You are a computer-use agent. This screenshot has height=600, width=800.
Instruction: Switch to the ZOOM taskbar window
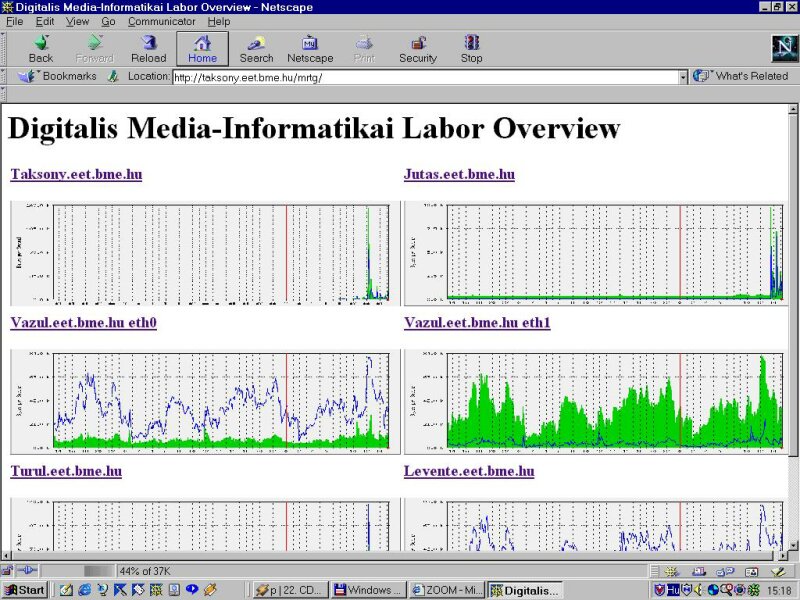click(447, 590)
